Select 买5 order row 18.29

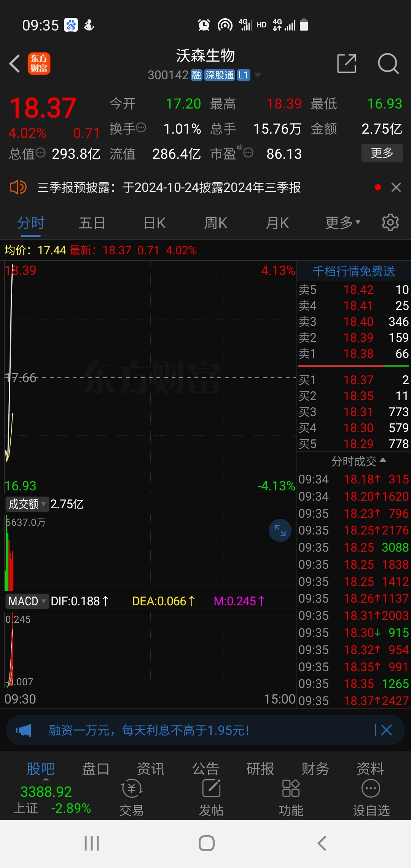(x=354, y=444)
